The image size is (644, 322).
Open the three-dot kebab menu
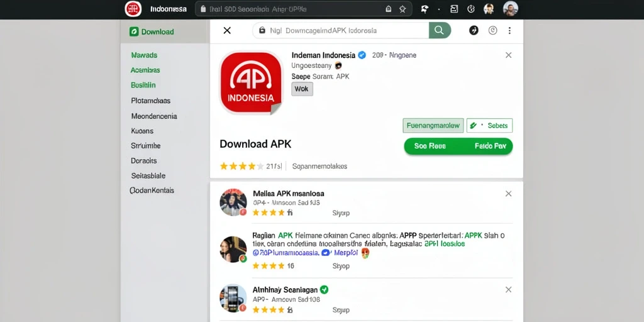pos(509,30)
